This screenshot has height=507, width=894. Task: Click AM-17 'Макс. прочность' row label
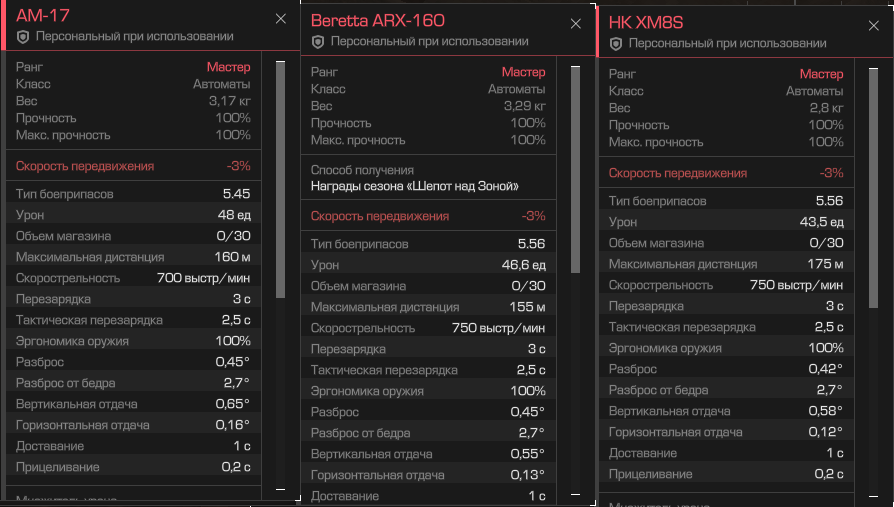pos(63,135)
